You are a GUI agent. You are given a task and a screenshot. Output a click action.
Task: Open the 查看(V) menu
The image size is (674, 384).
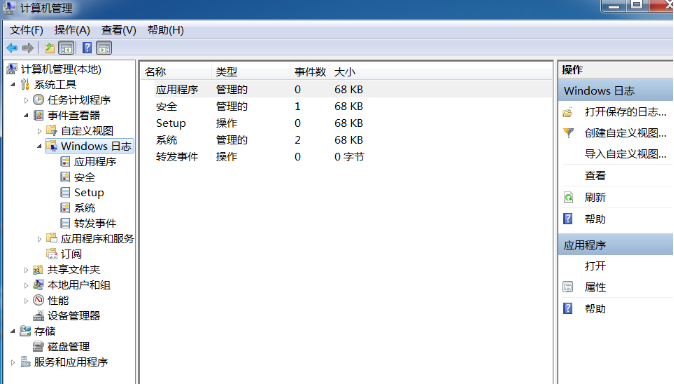click(x=119, y=30)
